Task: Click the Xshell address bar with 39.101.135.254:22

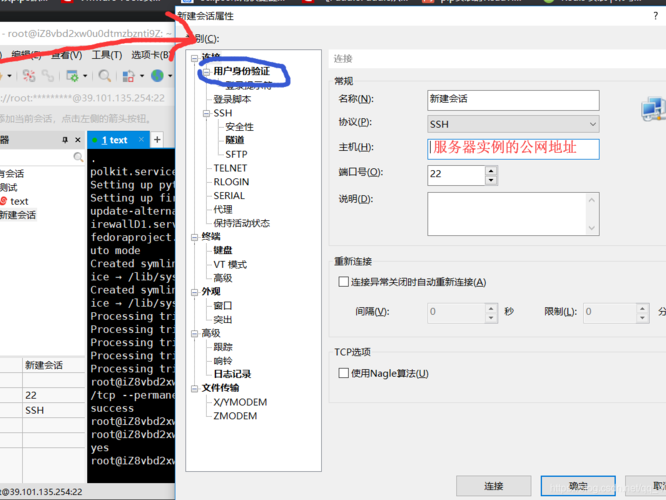Action: click(x=86, y=98)
